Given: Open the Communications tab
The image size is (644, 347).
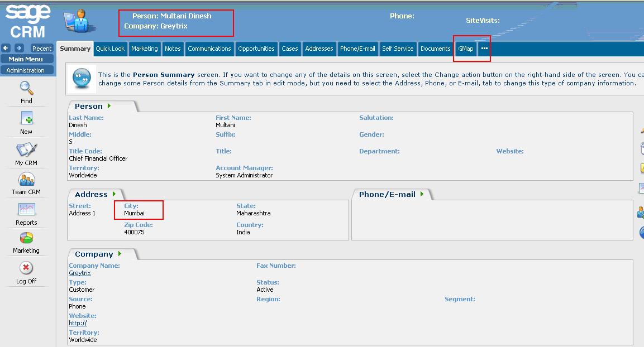Looking at the screenshot, I should [209, 49].
